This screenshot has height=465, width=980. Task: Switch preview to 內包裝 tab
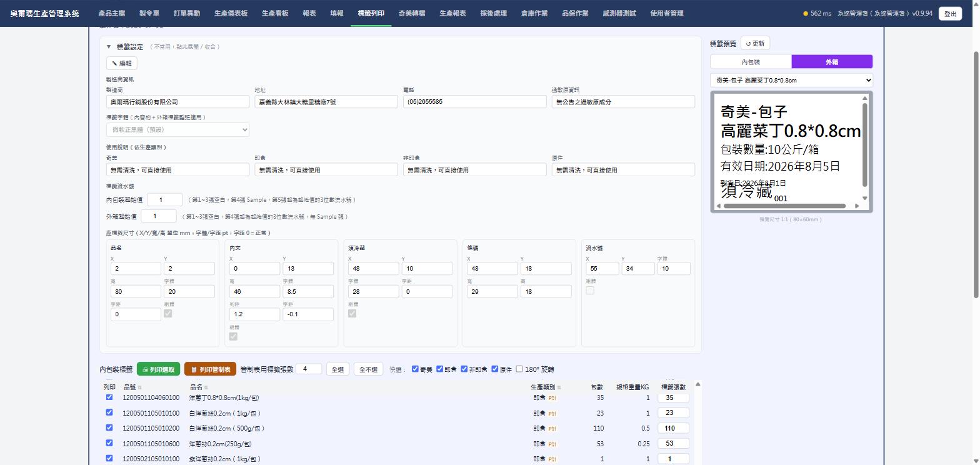point(751,62)
